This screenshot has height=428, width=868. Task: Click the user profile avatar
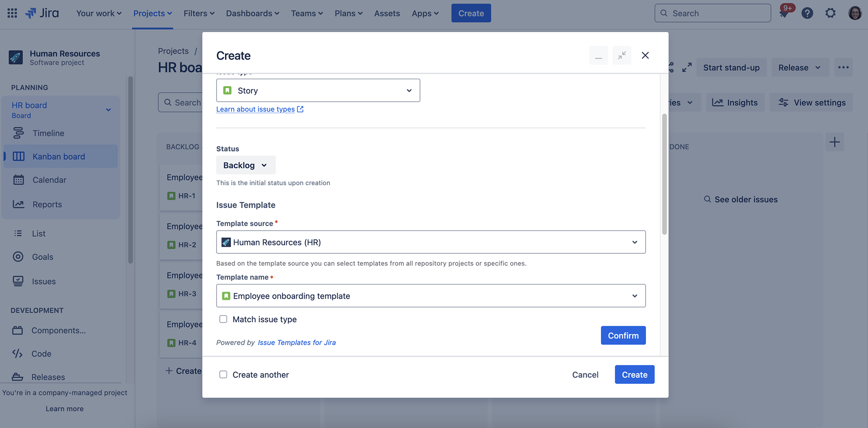pos(855,13)
